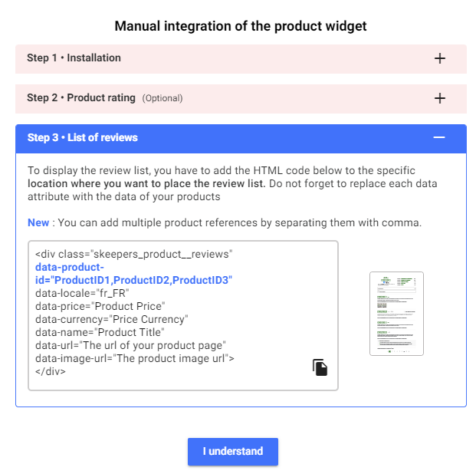Click the data-image-url code line
Image resolution: width=476 pixels, height=474 pixels.
(x=135, y=358)
